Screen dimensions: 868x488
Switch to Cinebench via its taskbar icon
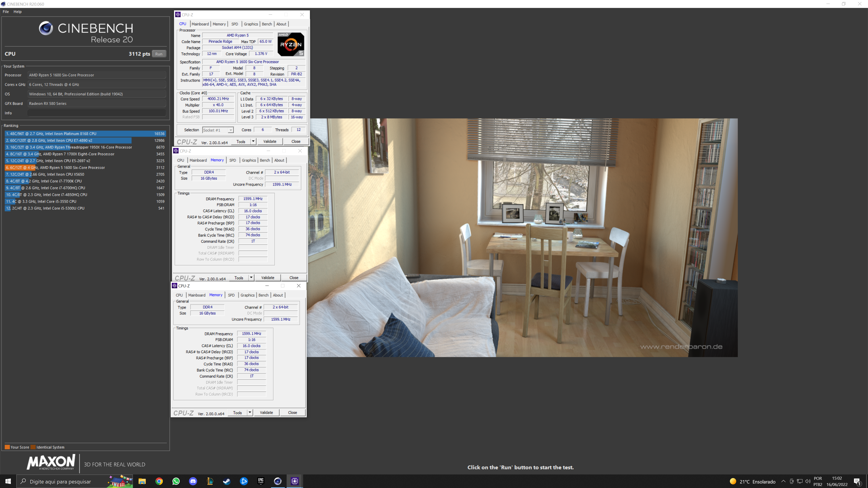click(x=278, y=481)
